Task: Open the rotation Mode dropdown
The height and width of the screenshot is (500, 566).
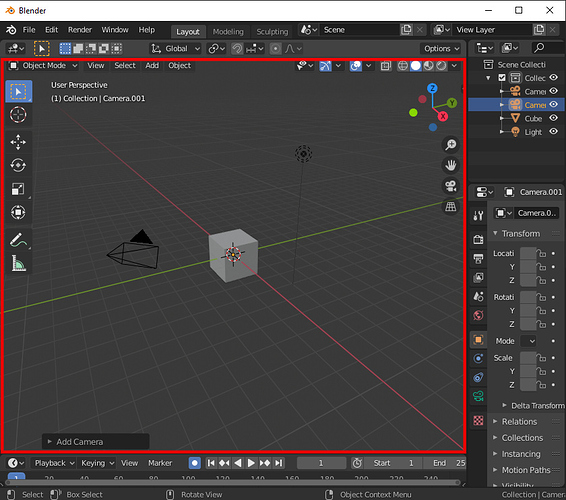Action: [528, 341]
